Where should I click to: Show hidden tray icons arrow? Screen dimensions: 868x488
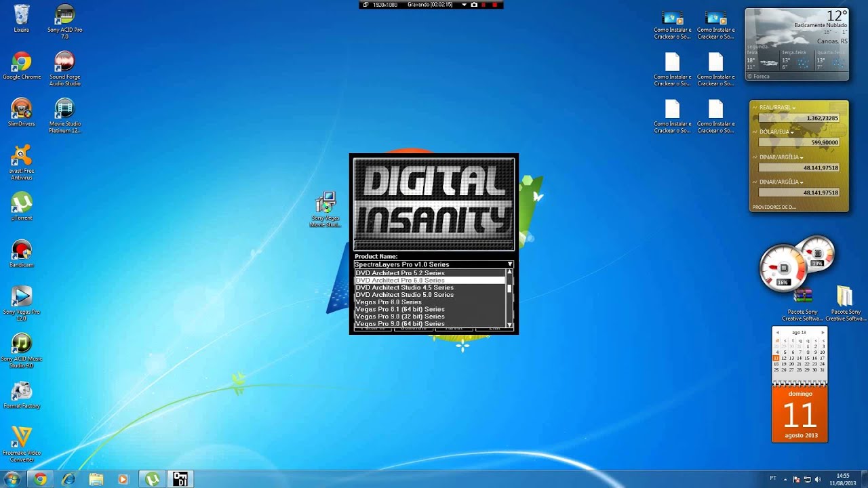[787, 479]
